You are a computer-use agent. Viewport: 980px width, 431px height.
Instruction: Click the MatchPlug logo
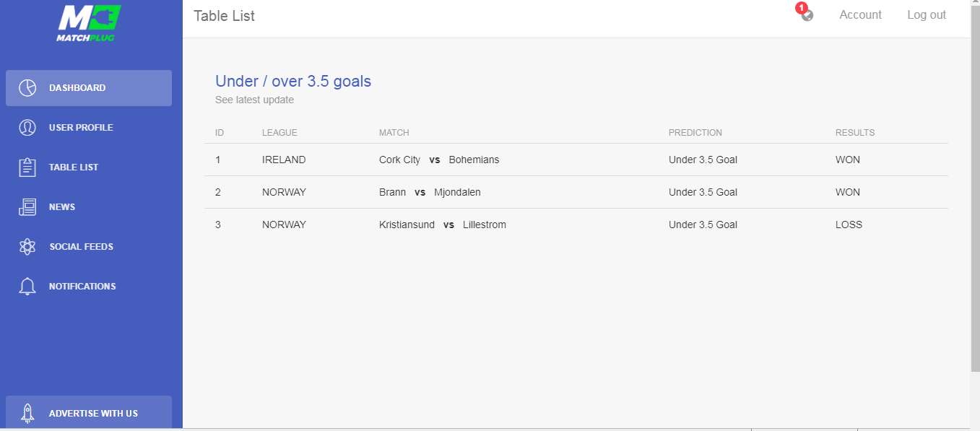[88, 23]
